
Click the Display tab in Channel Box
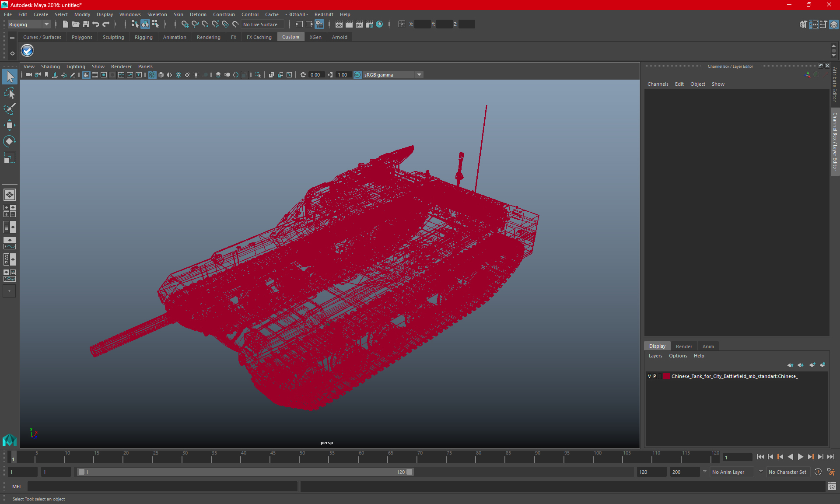(x=657, y=346)
